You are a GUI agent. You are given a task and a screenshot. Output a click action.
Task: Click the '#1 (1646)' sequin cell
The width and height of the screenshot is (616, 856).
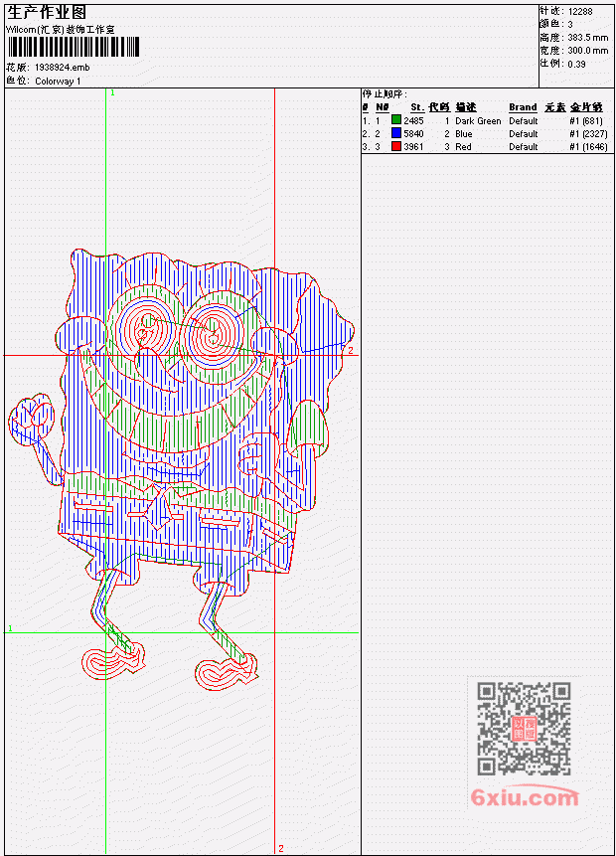point(588,147)
